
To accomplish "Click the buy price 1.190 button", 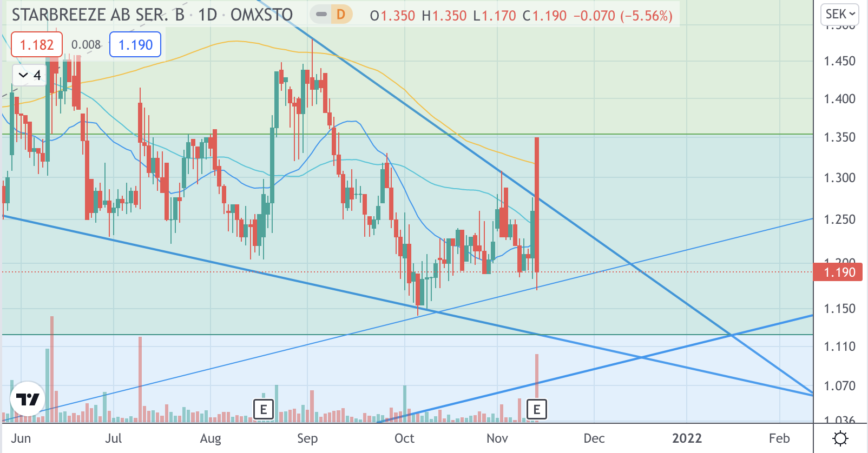I will 135,45.
